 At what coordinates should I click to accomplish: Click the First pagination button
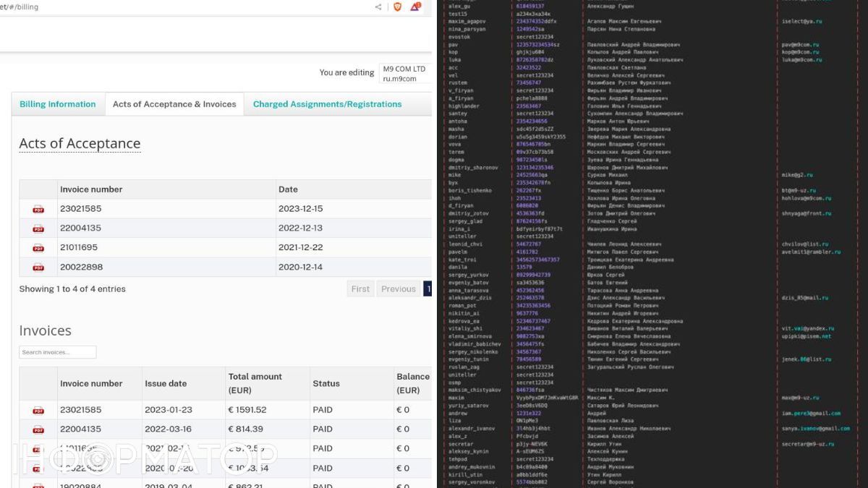click(x=360, y=289)
